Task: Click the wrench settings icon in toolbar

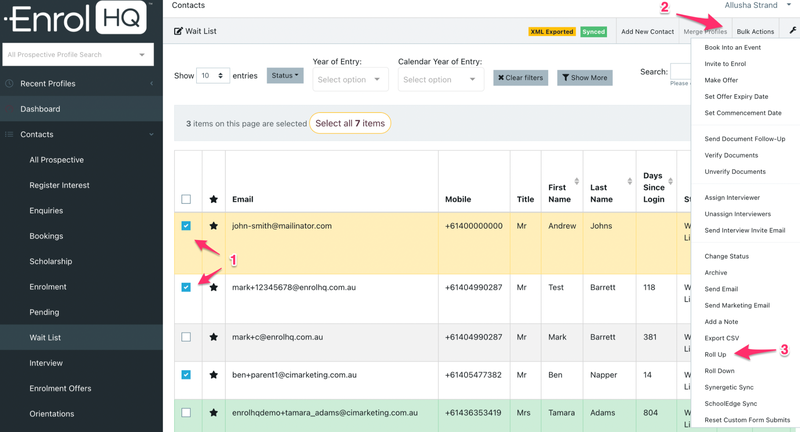Action: (793, 31)
